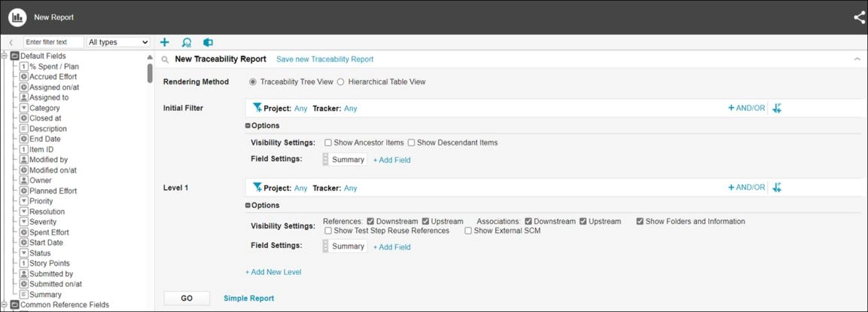The width and height of the screenshot is (868, 312).
Task: Click Initial Filter + AND/OR link
Action: [746, 108]
